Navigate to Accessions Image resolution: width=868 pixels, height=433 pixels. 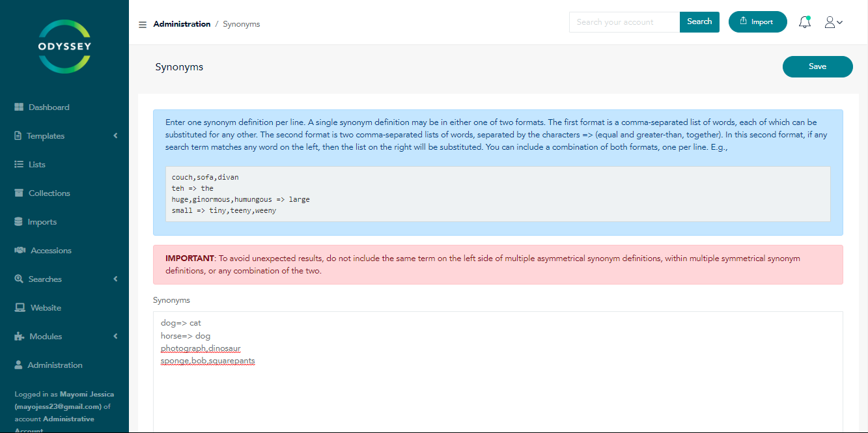[51, 251]
